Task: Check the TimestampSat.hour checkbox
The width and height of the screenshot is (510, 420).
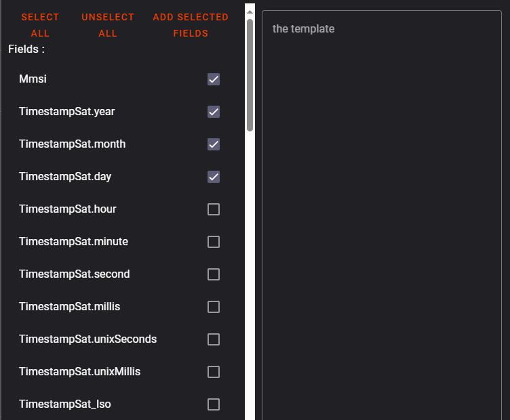Action: pos(214,209)
